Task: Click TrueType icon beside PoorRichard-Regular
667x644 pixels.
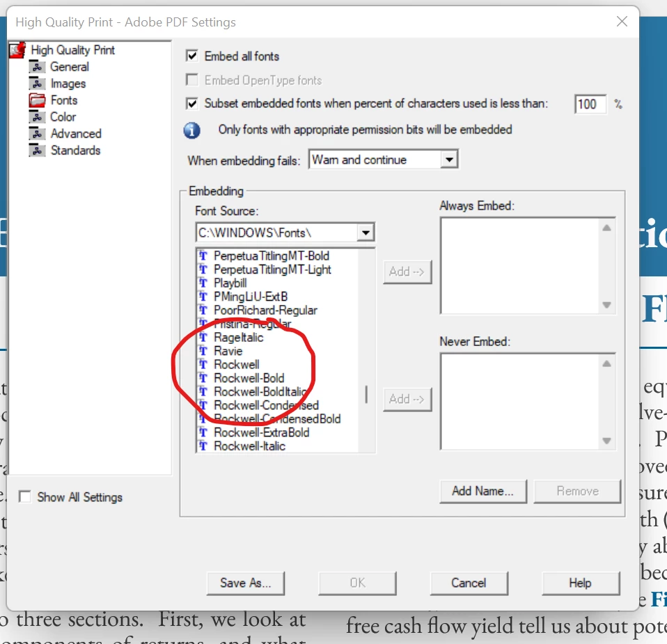Action: coord(203,310)
